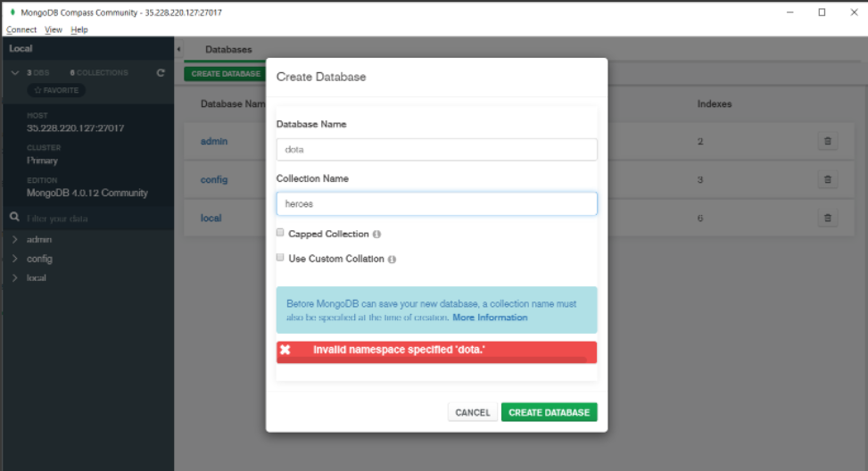This screenshot has width=868, height=471.
Task: Click the Database Name column header
Action: pos(233,104)
